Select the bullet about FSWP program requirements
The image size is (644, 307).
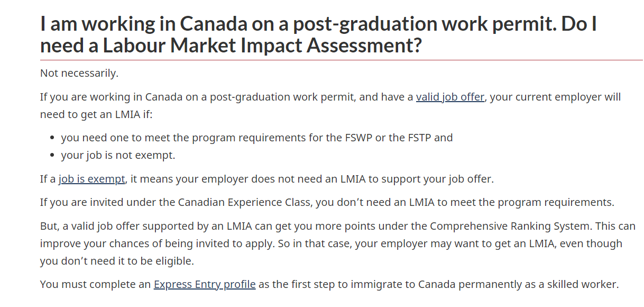pos(256,138)
